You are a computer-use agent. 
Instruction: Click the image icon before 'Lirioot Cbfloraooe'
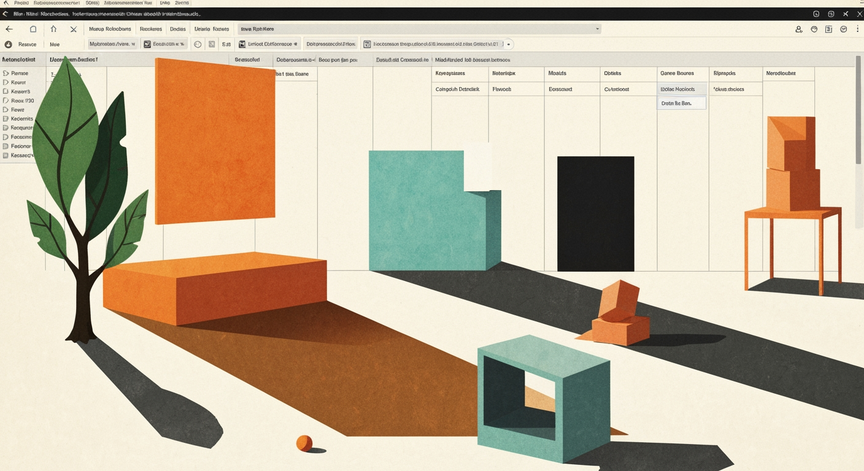pyautogui.click(x=242, y=44)
